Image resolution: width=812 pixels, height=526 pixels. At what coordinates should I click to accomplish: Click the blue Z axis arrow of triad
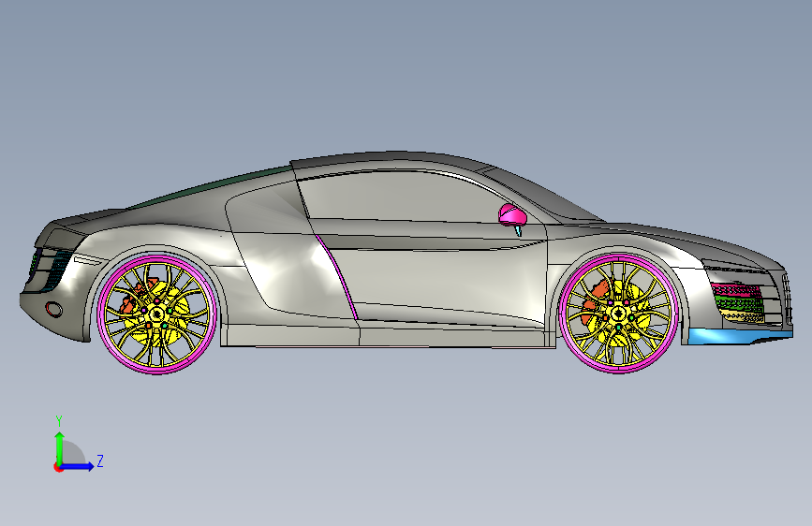point(78,466)
